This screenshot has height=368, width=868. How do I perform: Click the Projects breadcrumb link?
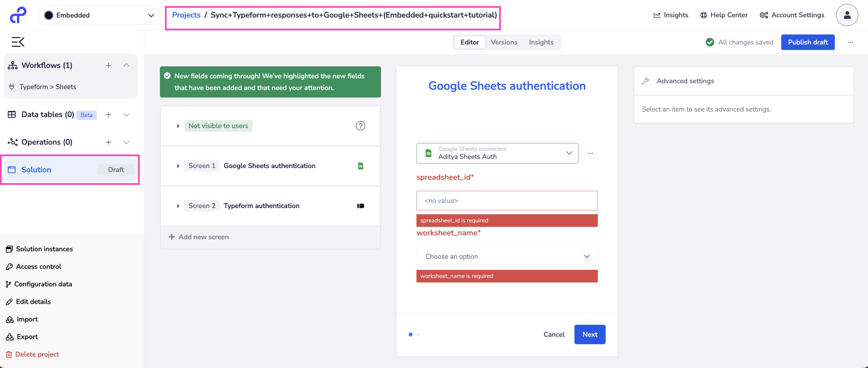click(186, 15)
